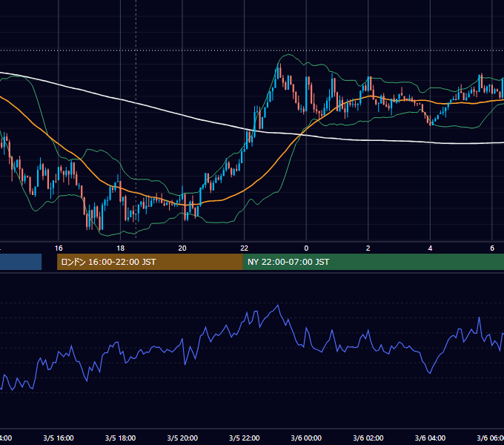Click the 3/5 20:00 label on indicator axis
The height and width of the screenshot is (445, 504).
click(x=182, y=438)
